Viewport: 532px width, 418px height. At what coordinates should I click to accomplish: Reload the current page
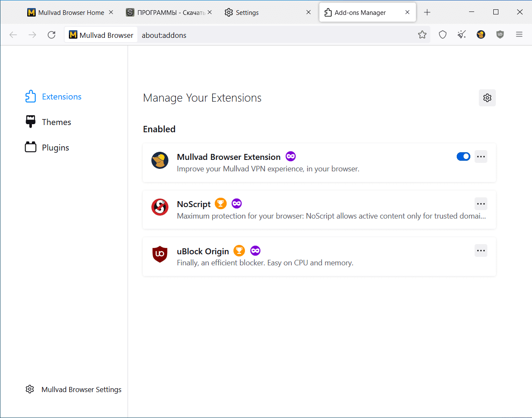click(x=51, y=35)
